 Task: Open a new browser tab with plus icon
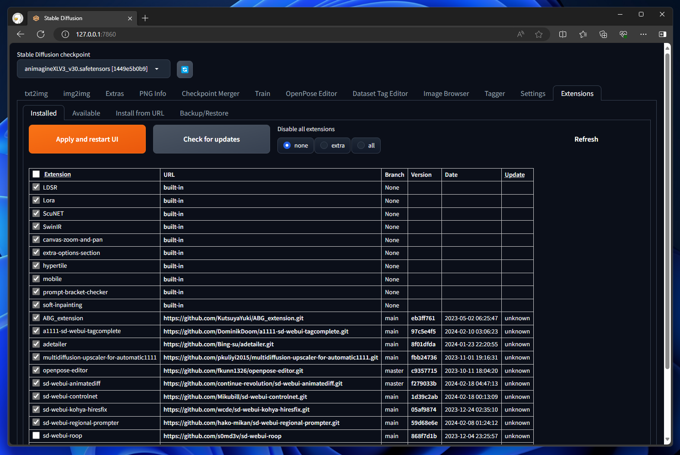(x=145, y=18)
